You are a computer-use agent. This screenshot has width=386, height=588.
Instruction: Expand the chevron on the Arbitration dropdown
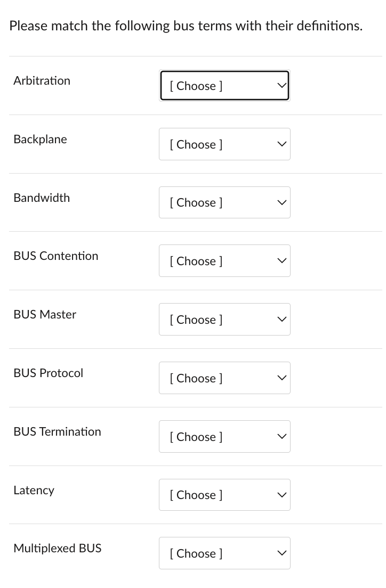(x=281, y=86)
